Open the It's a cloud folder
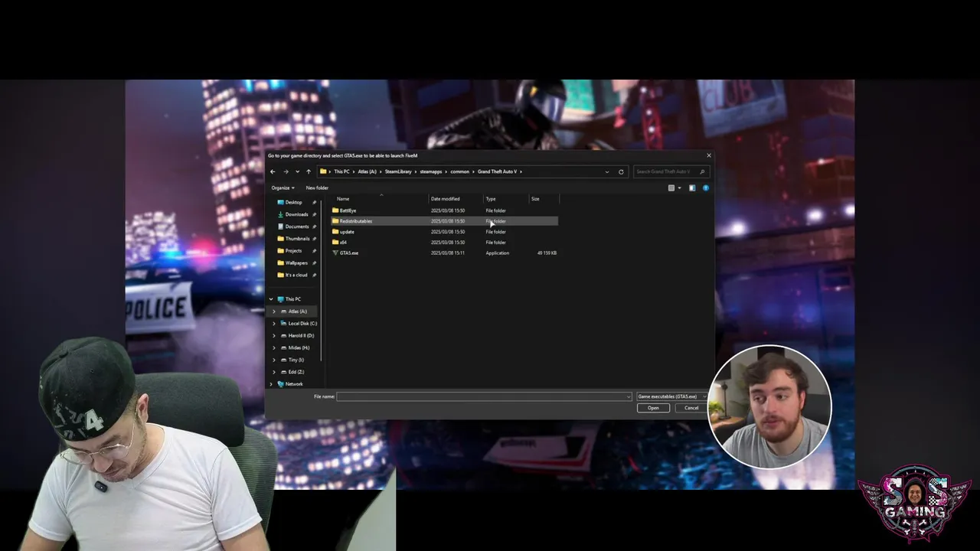This screenshot has height=551, width=980. point(296,275)
